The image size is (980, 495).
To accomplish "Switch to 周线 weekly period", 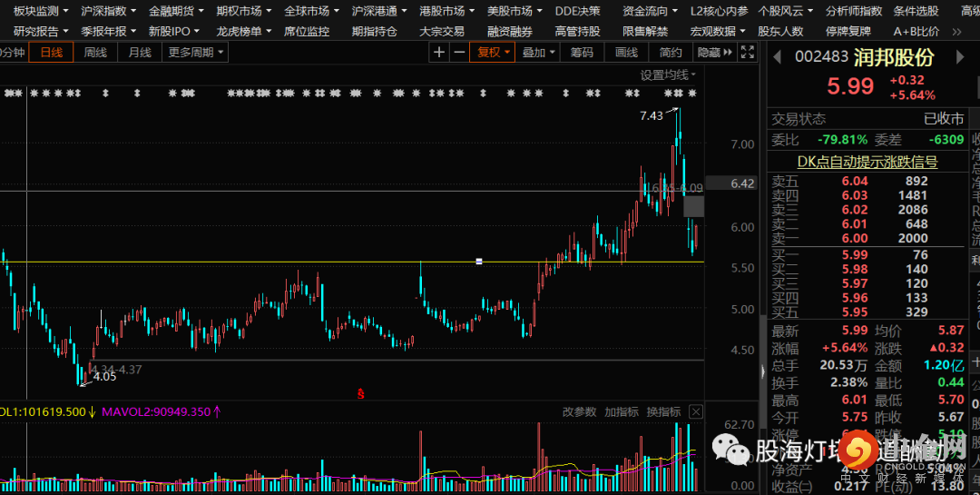I will click(95, 53).
